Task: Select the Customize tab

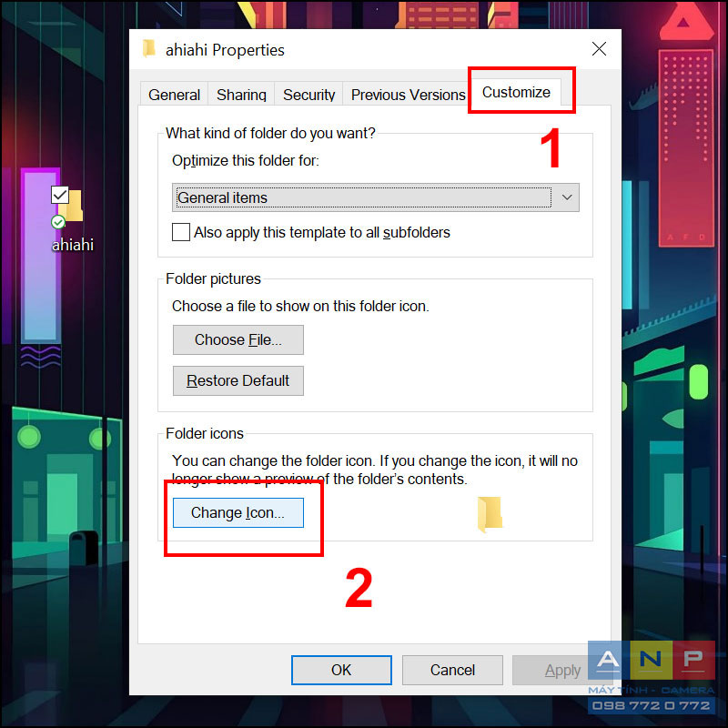Action: pos(516,92)
